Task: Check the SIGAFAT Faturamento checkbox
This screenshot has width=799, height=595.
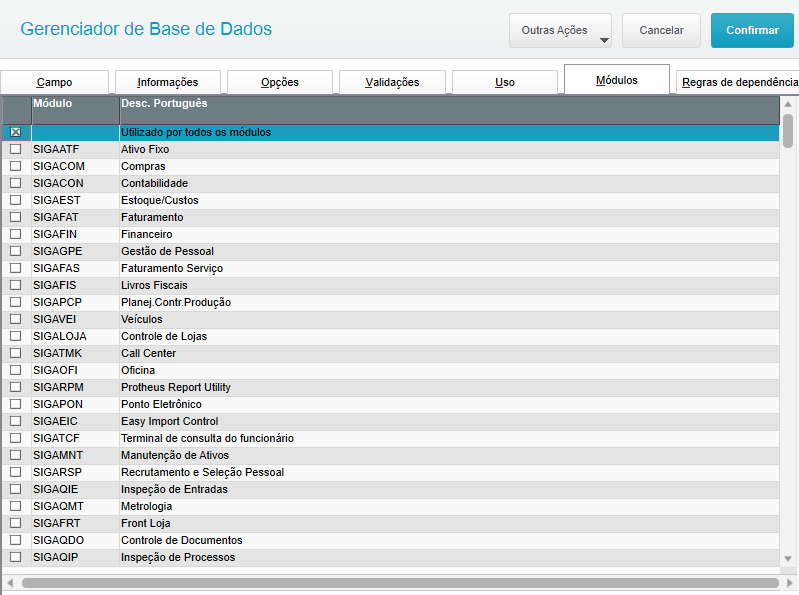Action: (x=16, y=217)
